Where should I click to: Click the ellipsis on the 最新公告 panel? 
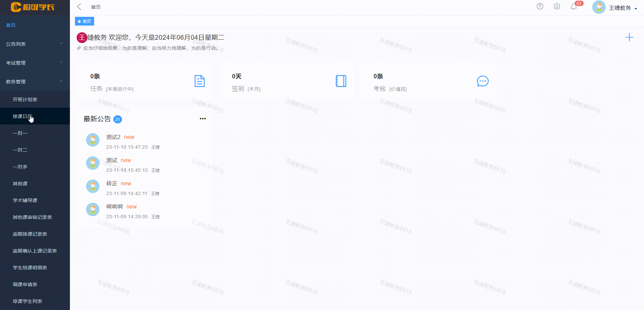[x=203, y=118]
